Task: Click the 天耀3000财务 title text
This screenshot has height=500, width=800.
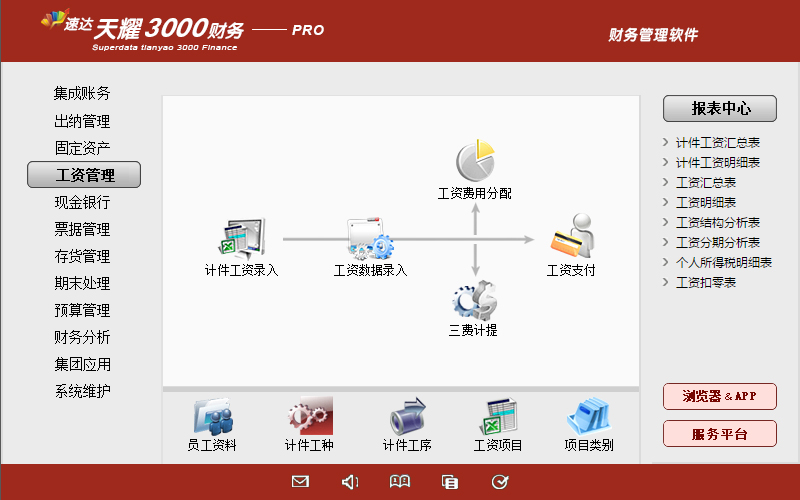Action: coord(169,29)
